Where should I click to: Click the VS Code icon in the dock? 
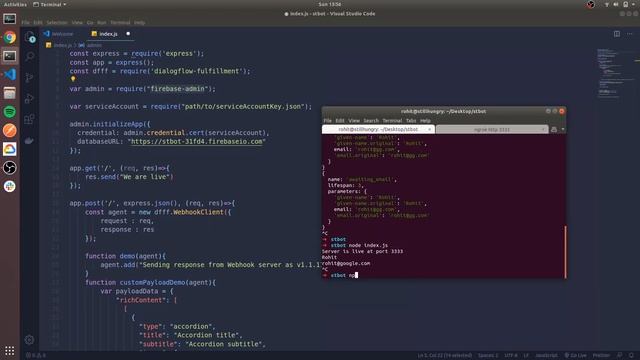[x=10, y=75]
